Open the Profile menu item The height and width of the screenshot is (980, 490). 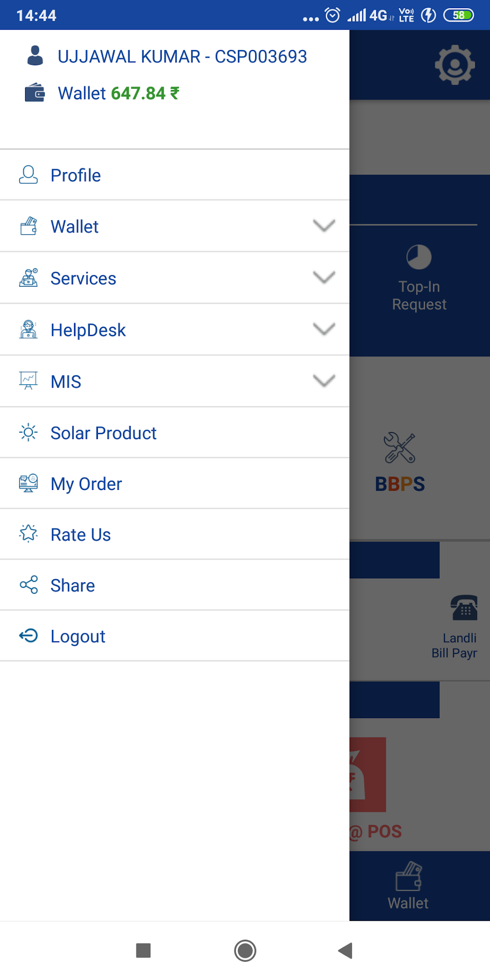tap(76, 175)
